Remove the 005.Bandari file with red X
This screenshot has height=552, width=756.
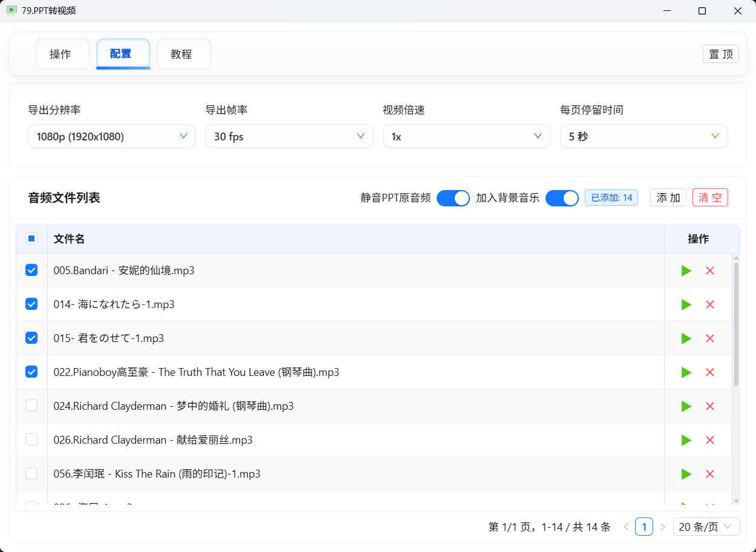[710, 271]
